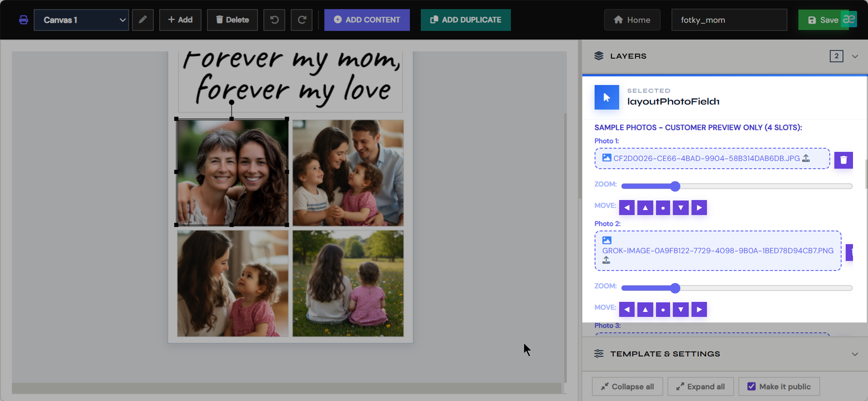Toggle Make it public checkbox

(x=752, y=386)
